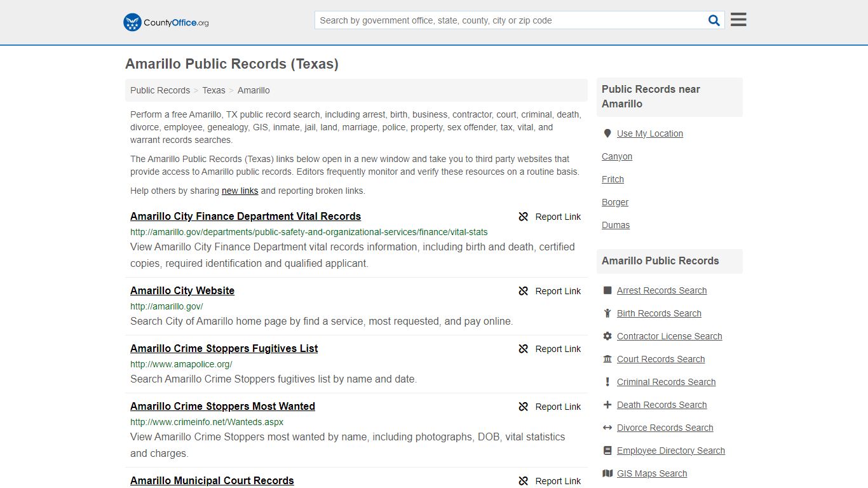Open Amarillo Crime Stoppers Fugitives List
Viewport: 868px width, 488px height.
coord(224,348)
